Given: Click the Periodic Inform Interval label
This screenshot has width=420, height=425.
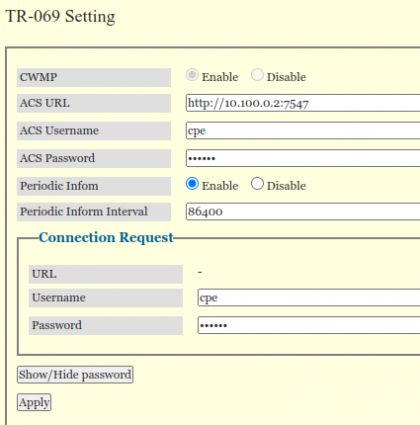Looking at the screenshot, I should (84, 212).
